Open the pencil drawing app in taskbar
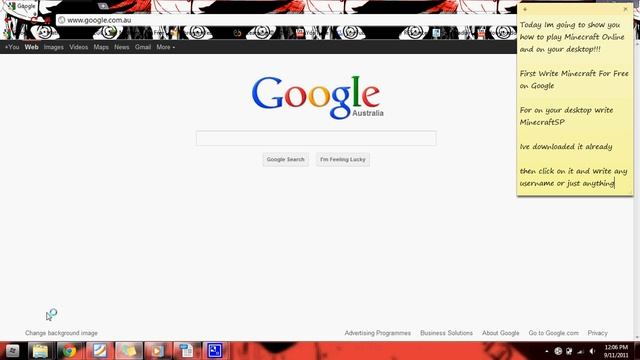The height and width of the screenshot is (360, 640). click(99, 351)
